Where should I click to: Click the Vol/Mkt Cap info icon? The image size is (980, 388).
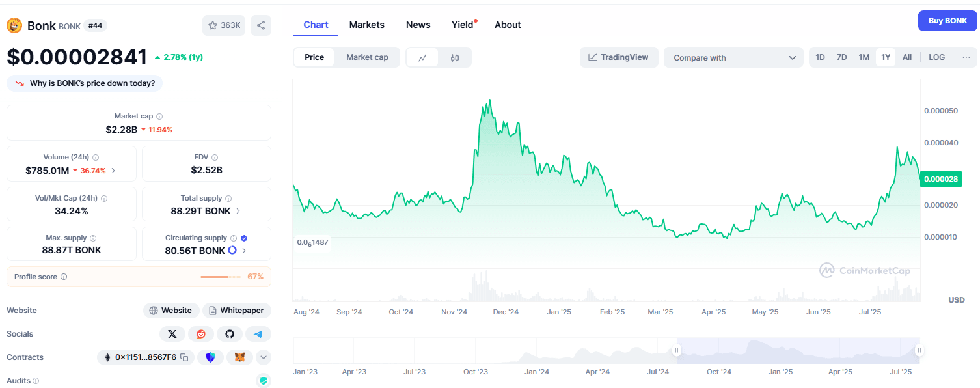click(x=104, y=198)
